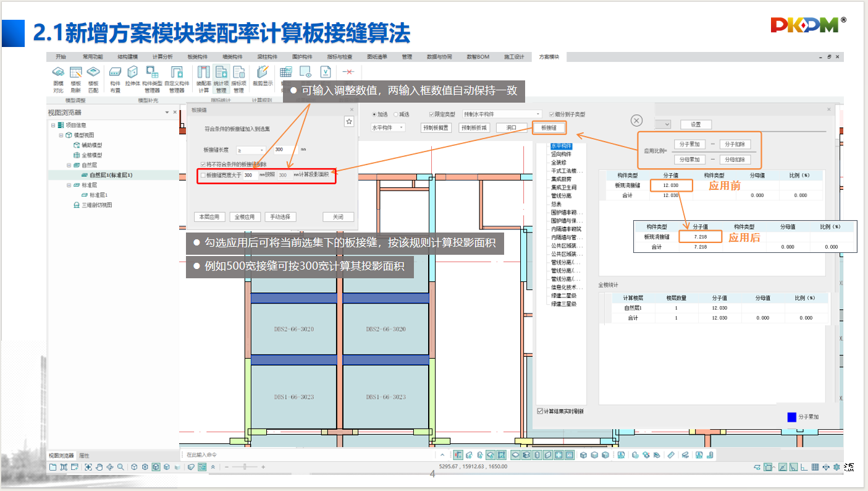Collapse the 项目信息 tree node
868x491 pixels.
click(54, 125)
